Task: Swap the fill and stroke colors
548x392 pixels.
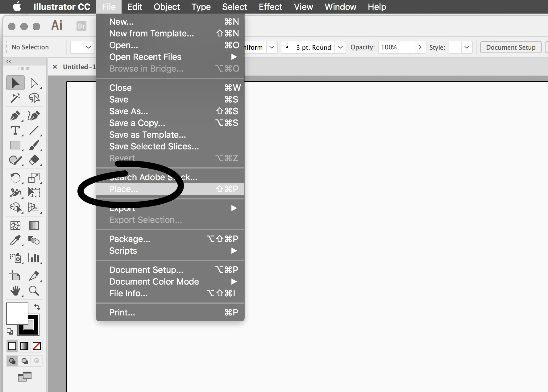Action: click(37, 307)
